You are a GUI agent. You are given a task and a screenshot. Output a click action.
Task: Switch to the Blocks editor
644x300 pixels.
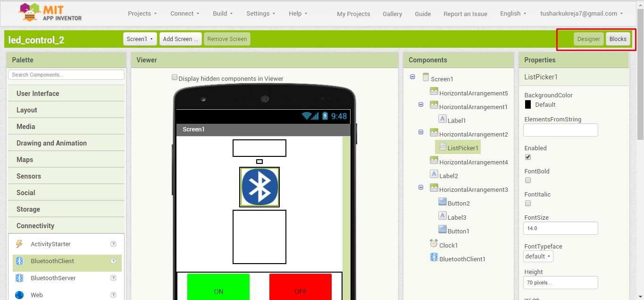click(618, 39)
